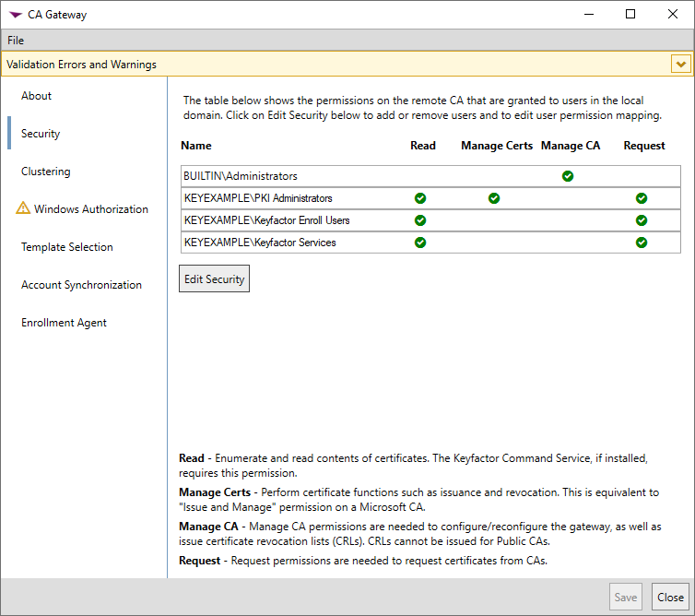Screen dimensions: 695x616
Task: Go to Template Selection settings
Action: tap(67, 247)
